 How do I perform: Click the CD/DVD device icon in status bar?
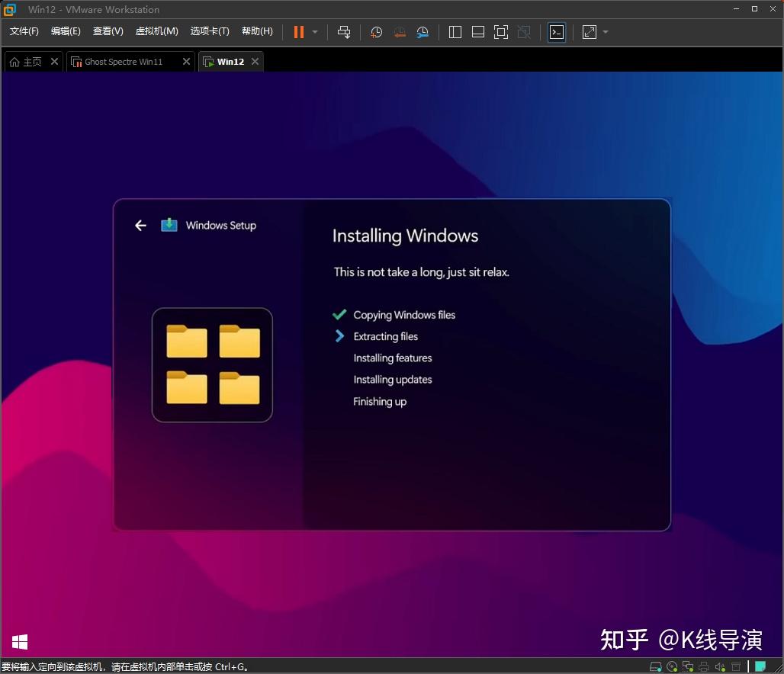coord(672,666)
